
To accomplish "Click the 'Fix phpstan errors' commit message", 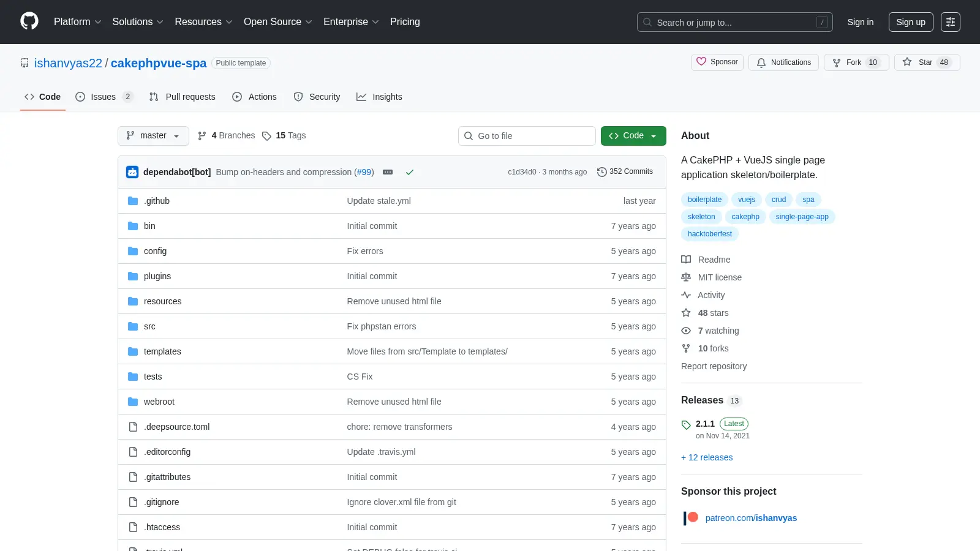I will coord(382,326).
